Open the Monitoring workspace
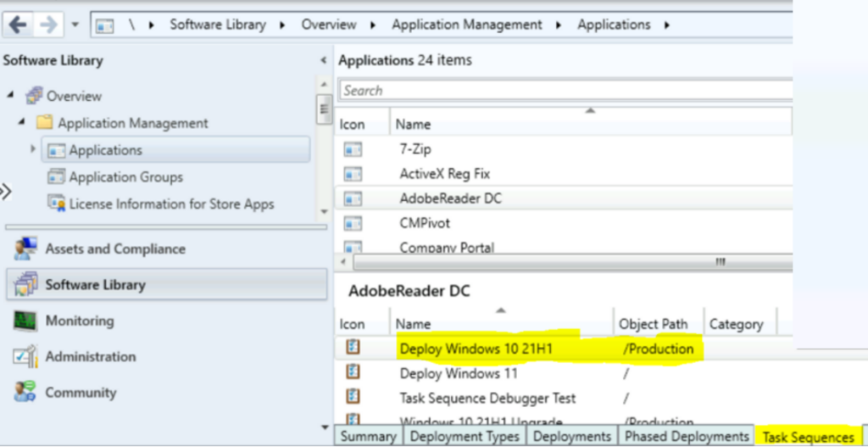 click(80, 321)
